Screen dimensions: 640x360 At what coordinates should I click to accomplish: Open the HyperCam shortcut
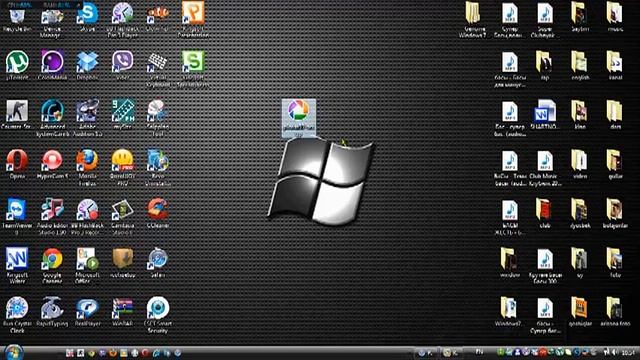pos(52,164)
